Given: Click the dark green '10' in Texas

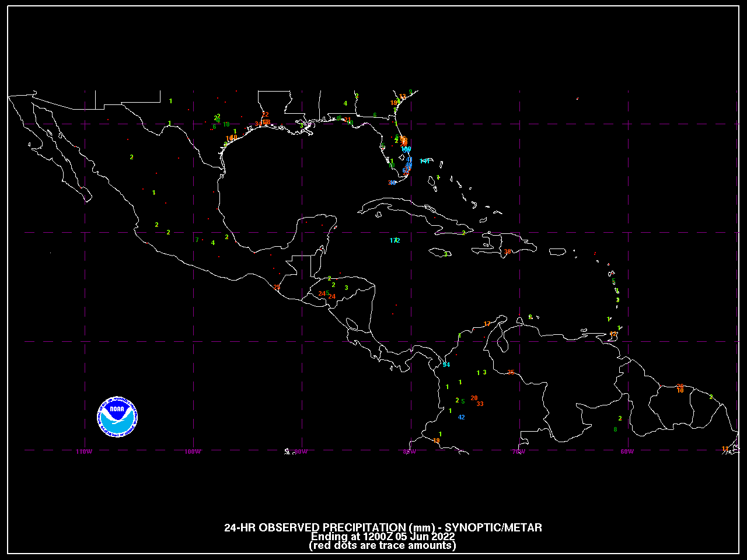Looking at the screenshot, I should [x=226, y=124].
